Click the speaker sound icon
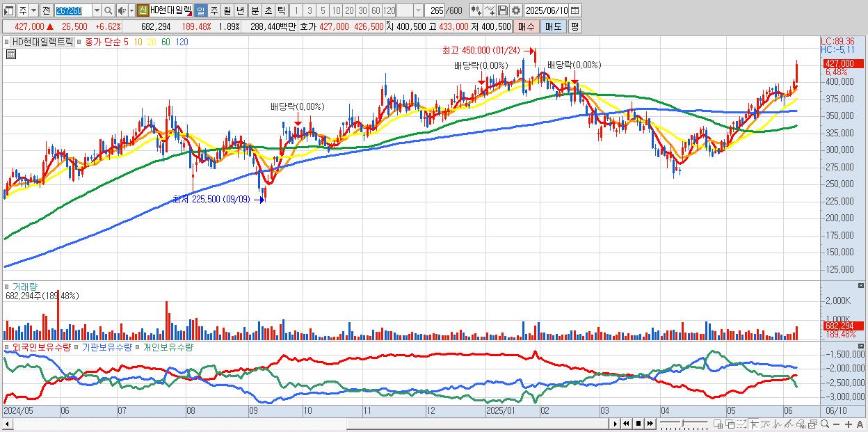868x432 pixels. tap(122, 10)
